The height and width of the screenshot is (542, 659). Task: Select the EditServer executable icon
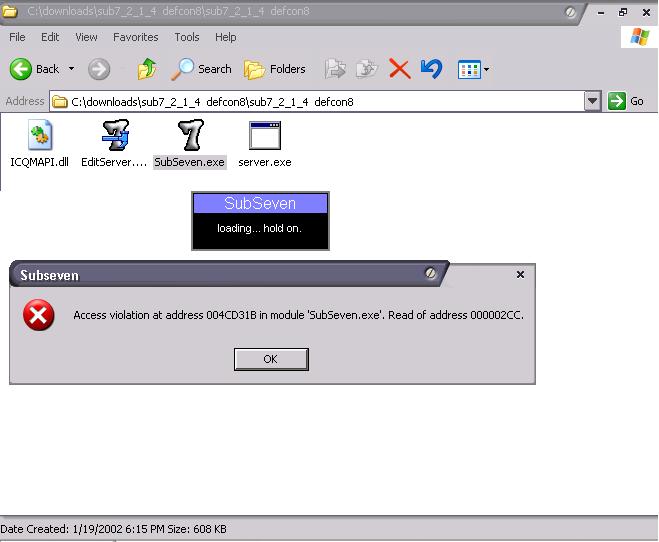(115, 135)
